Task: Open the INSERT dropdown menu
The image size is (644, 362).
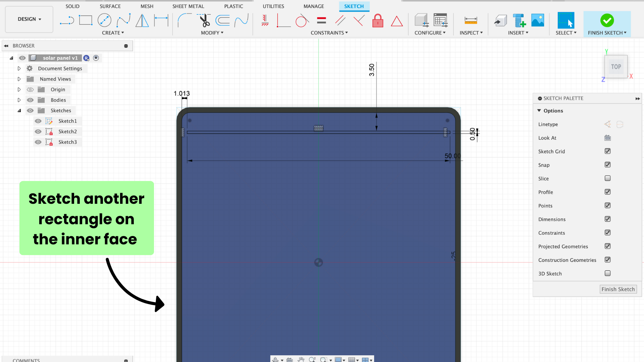Action: [518, 33]
